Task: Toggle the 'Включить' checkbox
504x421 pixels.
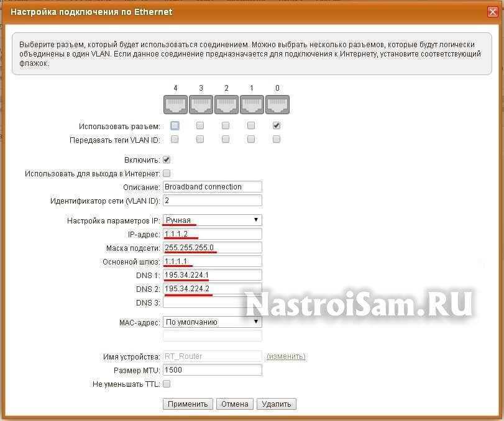Action: click(167, 160)
